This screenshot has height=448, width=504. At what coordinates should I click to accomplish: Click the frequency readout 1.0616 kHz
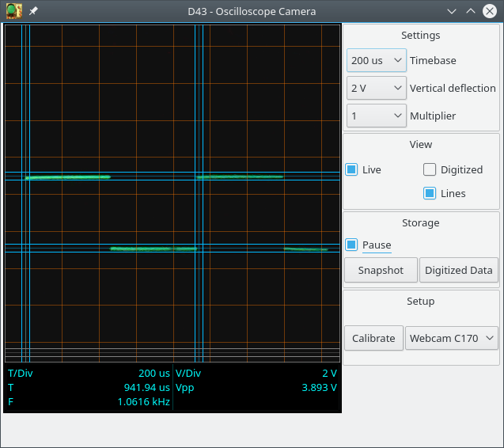coord(144,401)
